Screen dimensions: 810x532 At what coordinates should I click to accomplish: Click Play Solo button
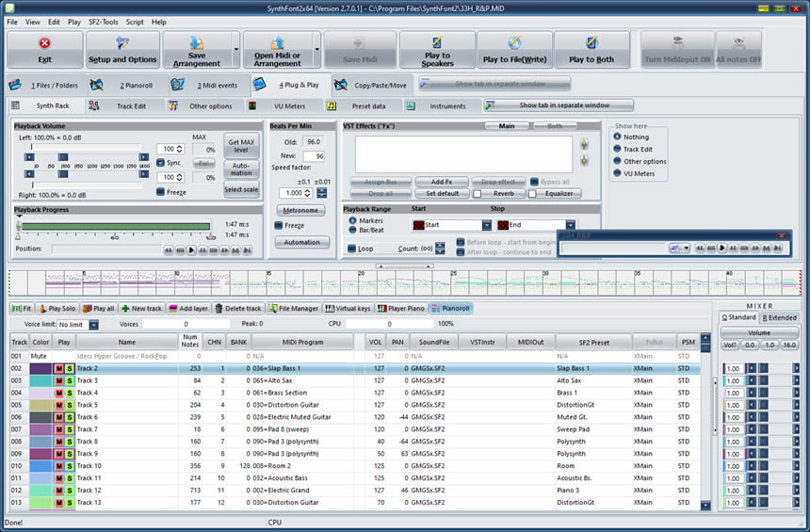point(57,308)
